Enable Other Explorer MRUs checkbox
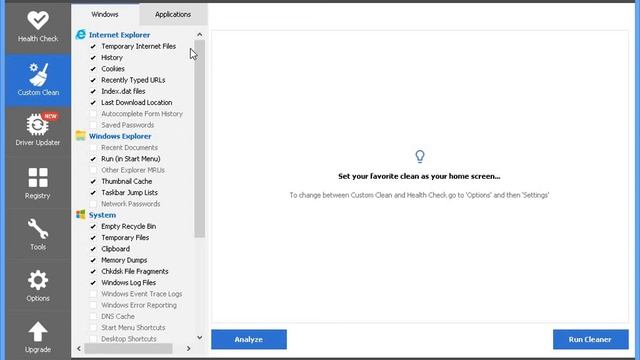Viewport: 640px width, 360px height. pos(93,170)
